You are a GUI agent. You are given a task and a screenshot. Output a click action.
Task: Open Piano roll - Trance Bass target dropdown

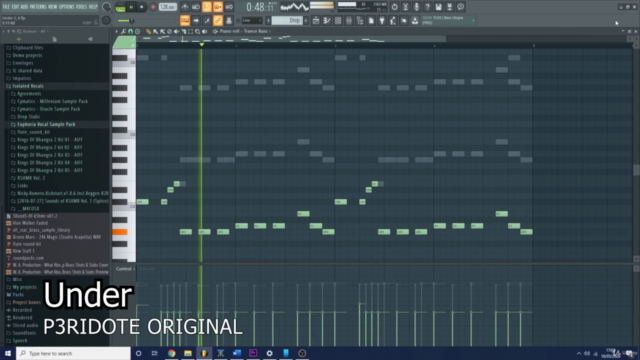coord(245,31)
